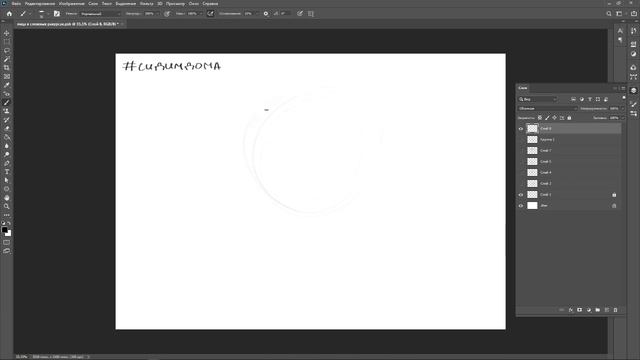Select the Brush tool in the toolbar
The width and height of the screenshot is (640, 360).
7,102
